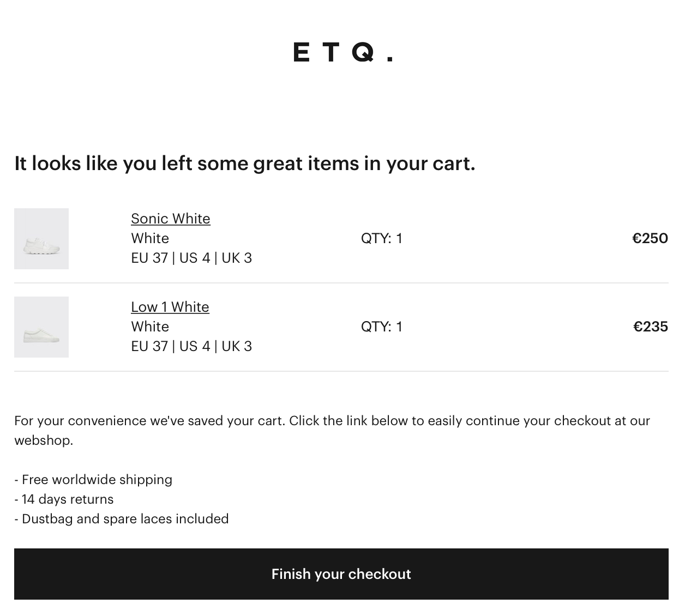Click the €235 price of Low 1 White

tap(651, 327)
